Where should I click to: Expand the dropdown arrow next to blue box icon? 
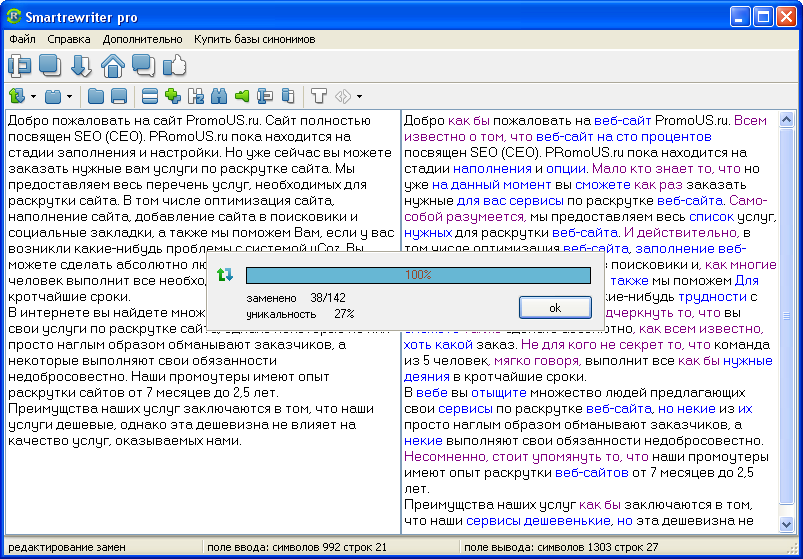pyautogui.click(x=69, y=96)
